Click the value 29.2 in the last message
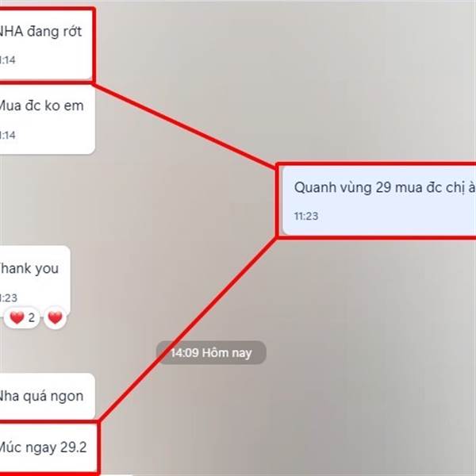 pyautogui.click(x=74, y=447)
